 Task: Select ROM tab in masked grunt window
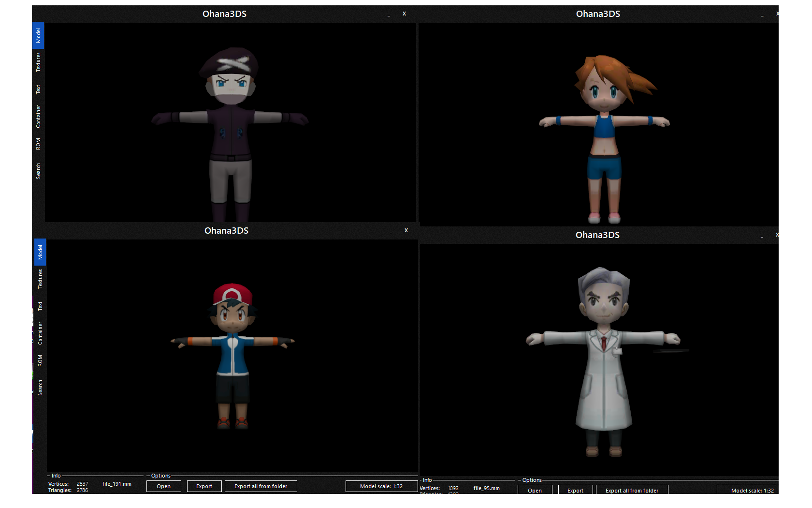pyautogui.click(x=38, y=144)
